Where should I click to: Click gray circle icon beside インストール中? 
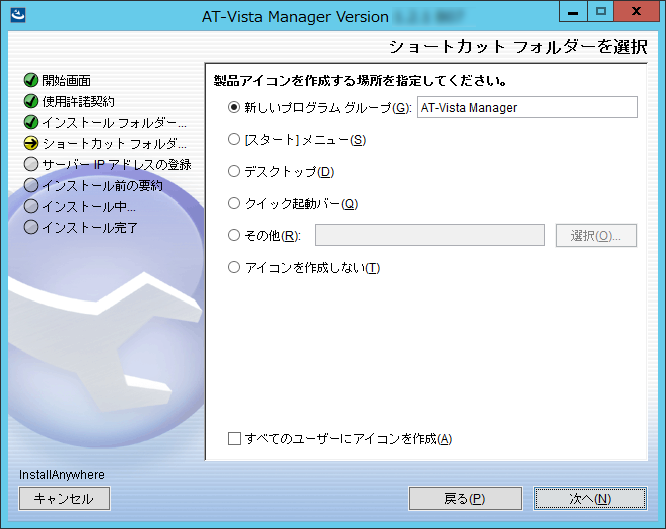(31, 206)
